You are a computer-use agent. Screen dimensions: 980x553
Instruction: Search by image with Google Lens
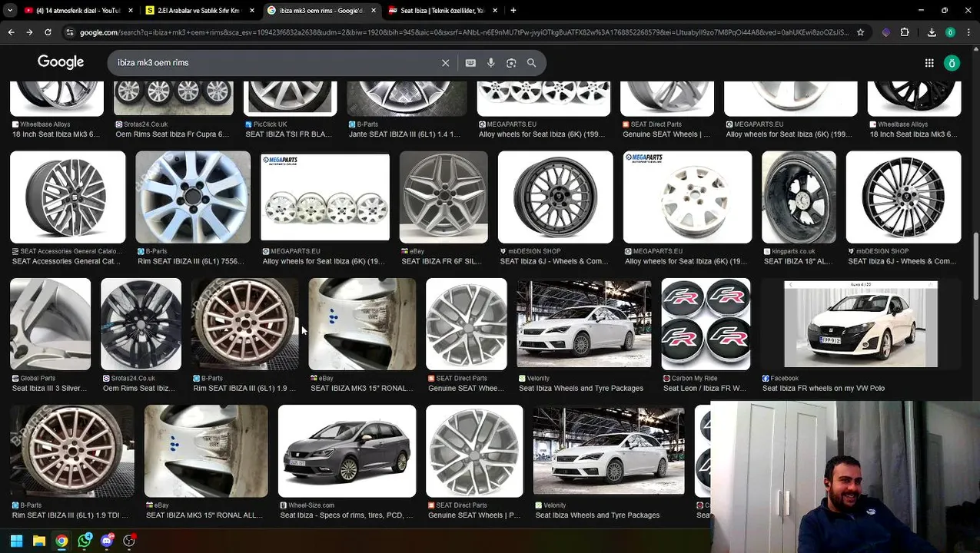511,63
